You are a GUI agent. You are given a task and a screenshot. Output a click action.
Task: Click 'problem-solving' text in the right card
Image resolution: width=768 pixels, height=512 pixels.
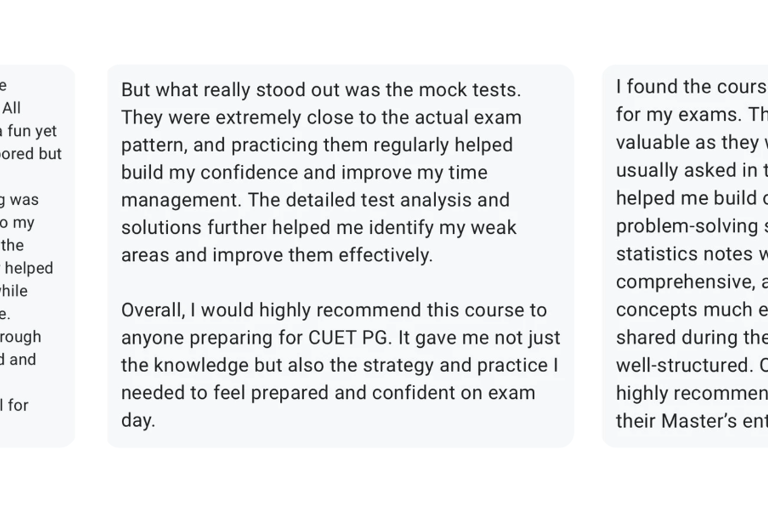[687, 226]
